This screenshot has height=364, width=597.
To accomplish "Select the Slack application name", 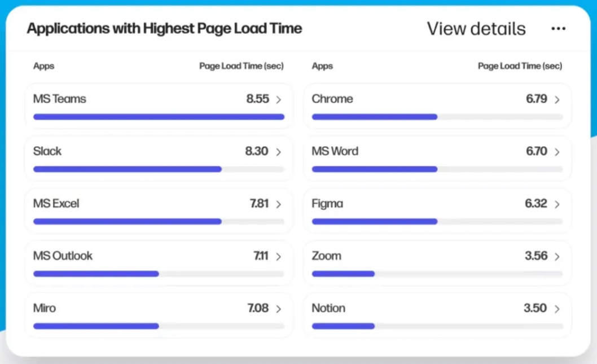I will [x=47, y=151].
